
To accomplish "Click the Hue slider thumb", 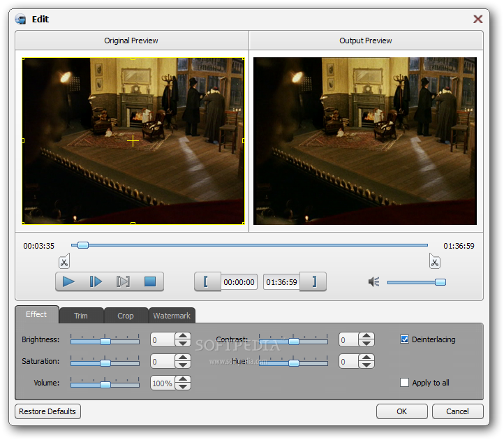I will coord(294,362).
